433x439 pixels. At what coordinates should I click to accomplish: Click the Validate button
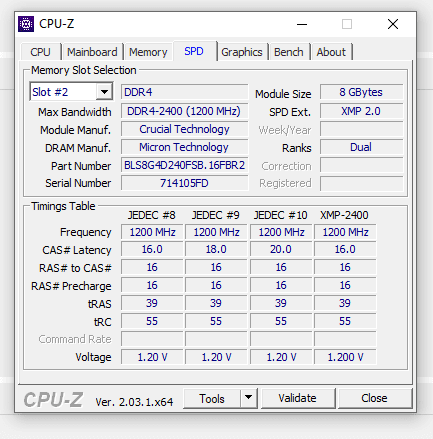pyautogui.click(x=297, y=398)
